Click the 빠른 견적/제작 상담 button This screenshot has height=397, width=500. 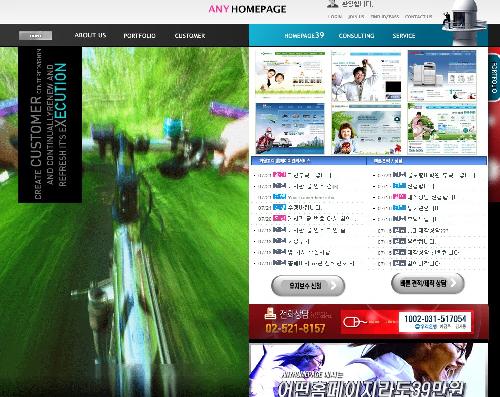tap(428, 283)
